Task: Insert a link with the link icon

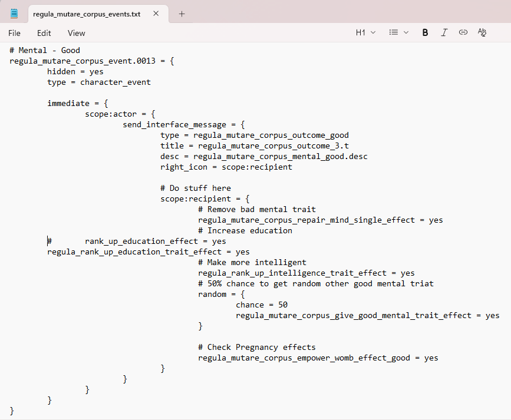Action: pyautogui.click(x=463, y=32)
